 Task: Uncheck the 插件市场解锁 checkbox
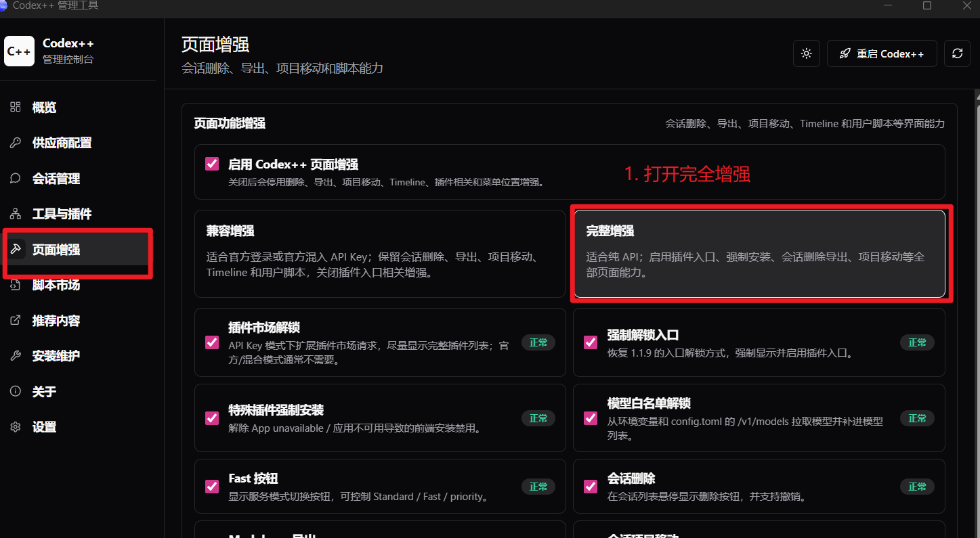212,342
